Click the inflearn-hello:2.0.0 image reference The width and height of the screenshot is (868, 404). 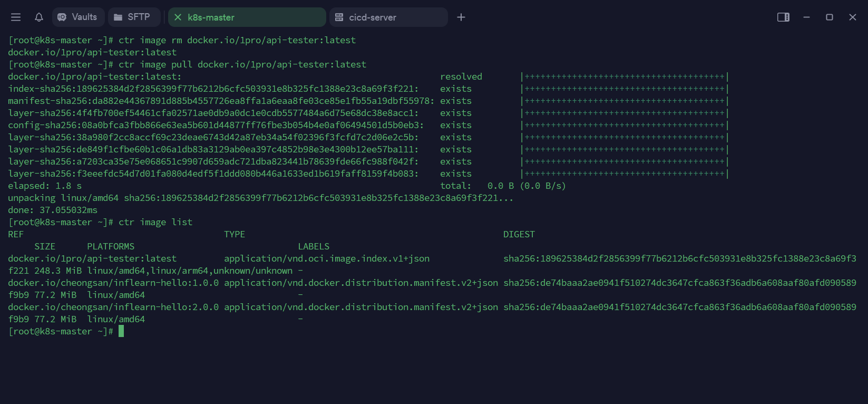point(113,307)
